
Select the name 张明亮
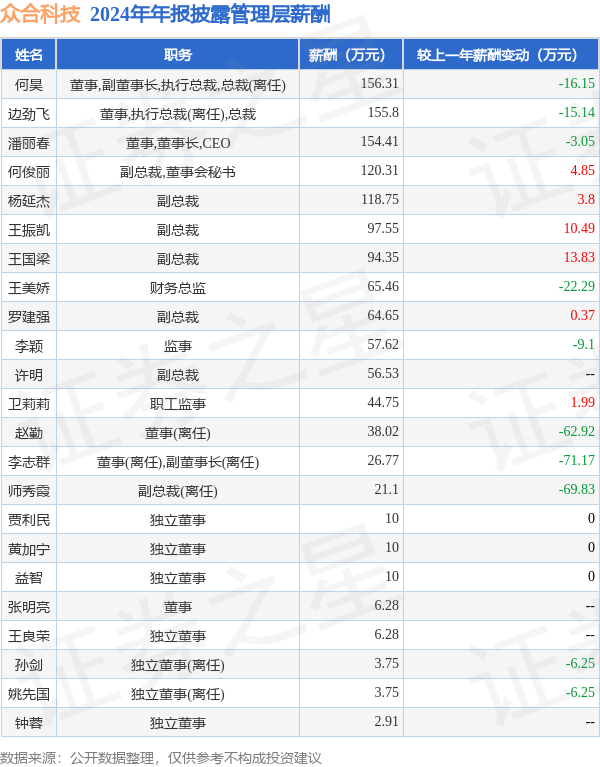pos(29,607)
